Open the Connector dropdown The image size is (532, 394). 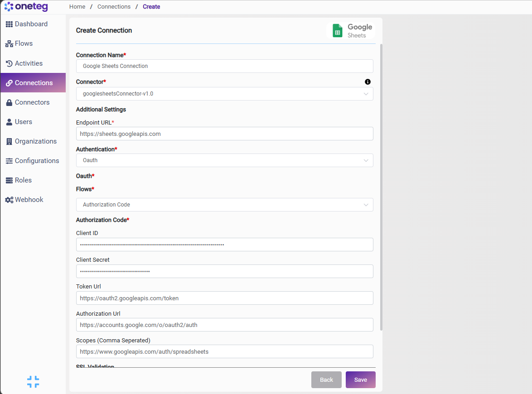click(x=225, y=94)
